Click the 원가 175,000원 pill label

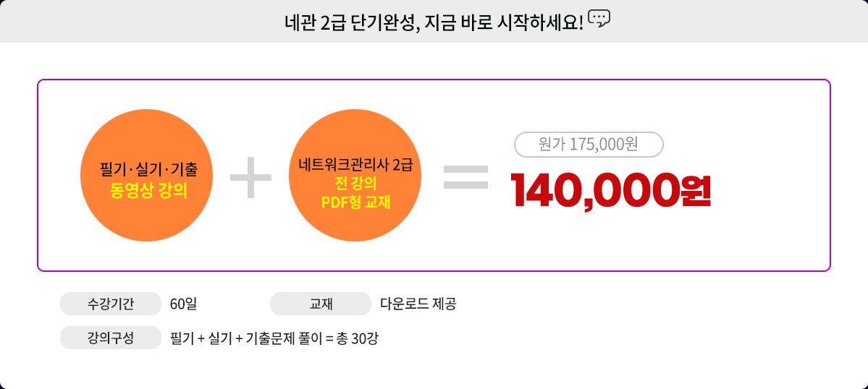(x=589, y=145)
